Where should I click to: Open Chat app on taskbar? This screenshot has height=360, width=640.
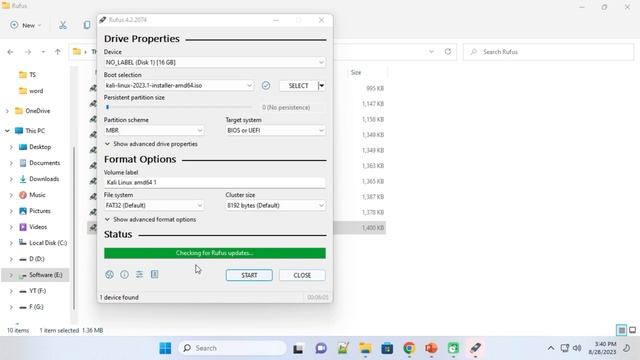click(x=321, y=348)
